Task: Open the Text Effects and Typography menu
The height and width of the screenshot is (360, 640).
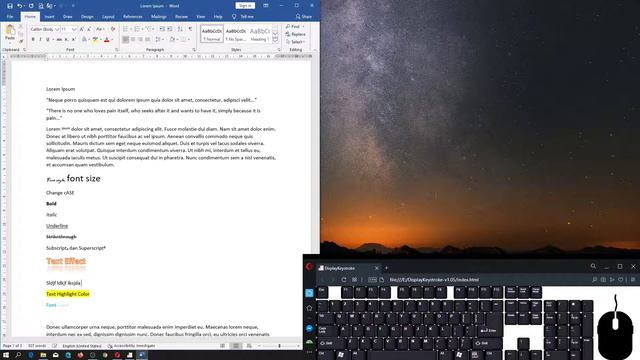Action: point(84,40)
